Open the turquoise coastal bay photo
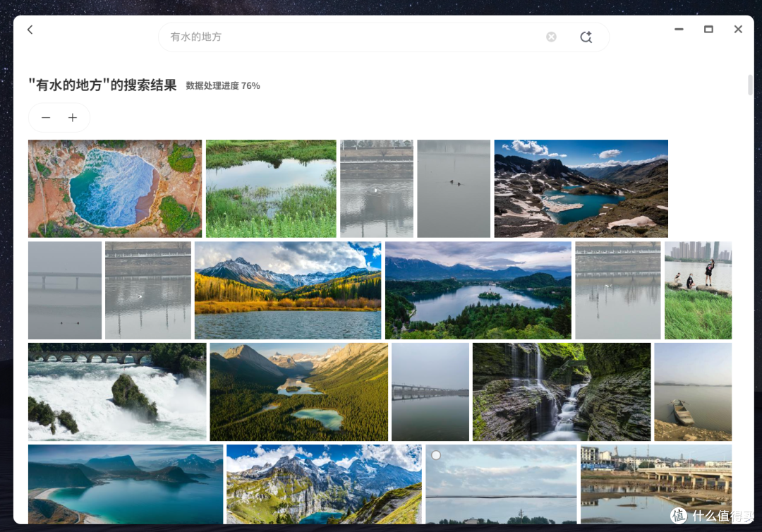Image resolution: width=762 pixels, height=532 pixels. pos(126,484)
